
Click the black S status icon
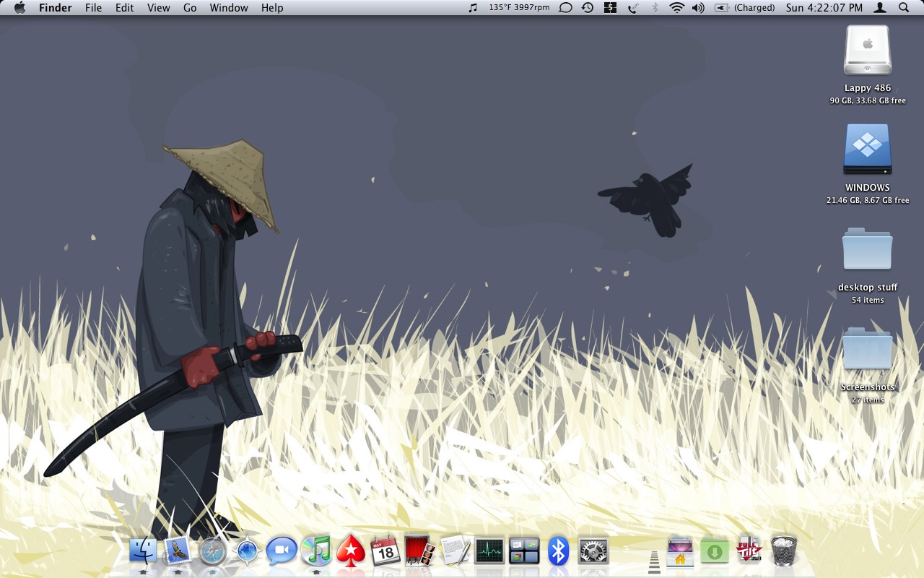point(611,7)
